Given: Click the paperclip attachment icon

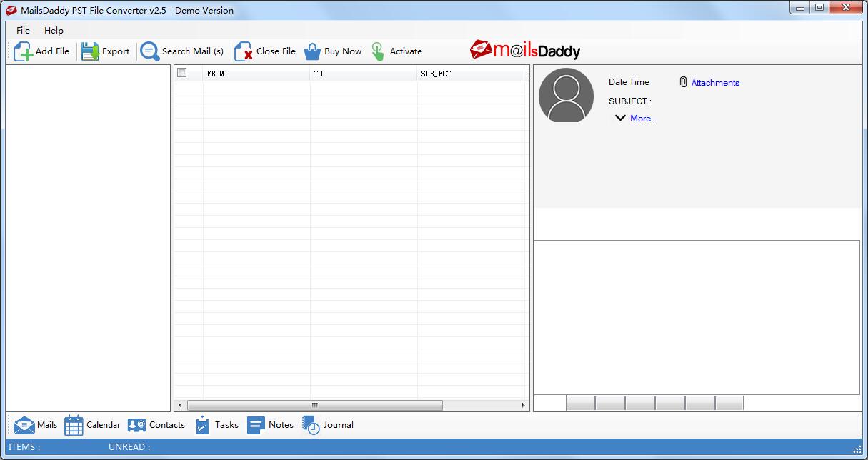Looking at the screenshot, I should click(x=683, y=82).
